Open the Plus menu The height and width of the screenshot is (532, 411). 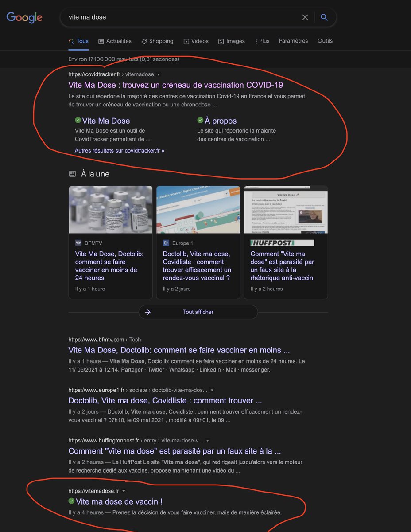tap(262, 41)
